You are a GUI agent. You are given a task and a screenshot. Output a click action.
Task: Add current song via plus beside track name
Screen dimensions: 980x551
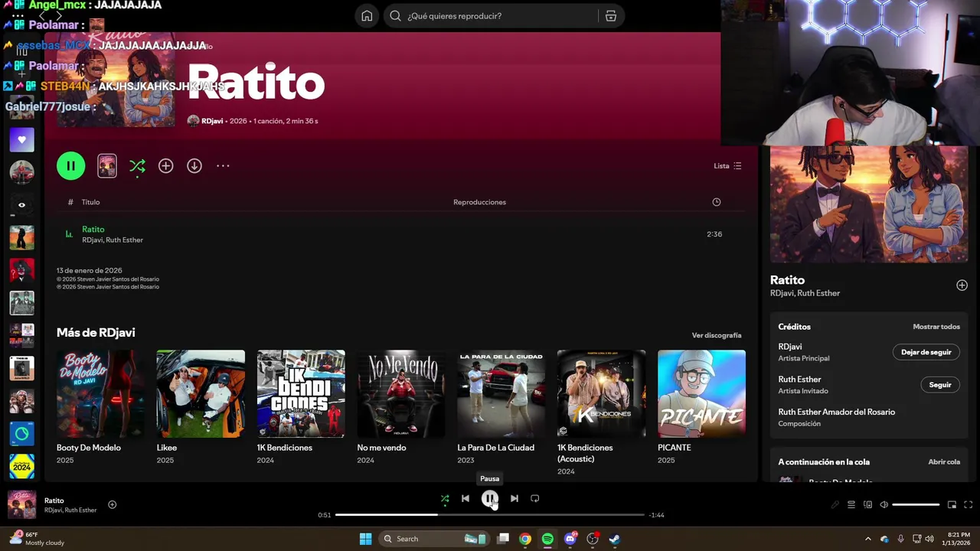112,504
